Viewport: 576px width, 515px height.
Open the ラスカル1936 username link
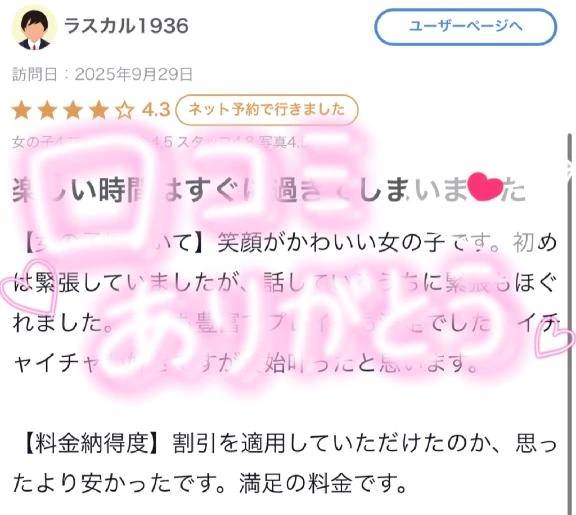click(126, 26)
